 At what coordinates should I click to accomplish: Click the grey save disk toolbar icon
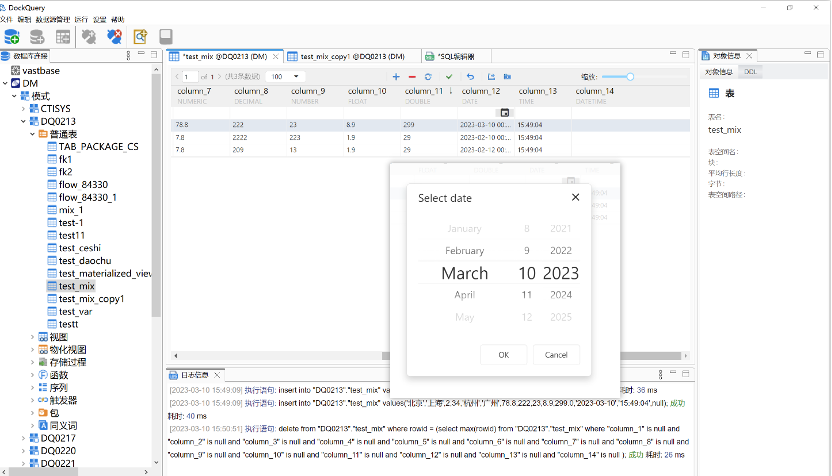click(166, 37)
